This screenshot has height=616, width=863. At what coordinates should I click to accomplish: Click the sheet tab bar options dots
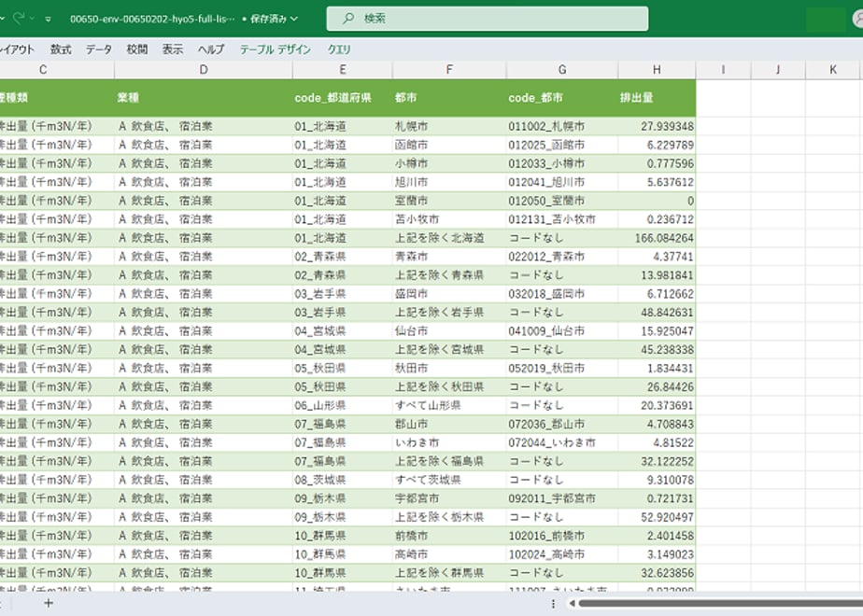(553, 604)
